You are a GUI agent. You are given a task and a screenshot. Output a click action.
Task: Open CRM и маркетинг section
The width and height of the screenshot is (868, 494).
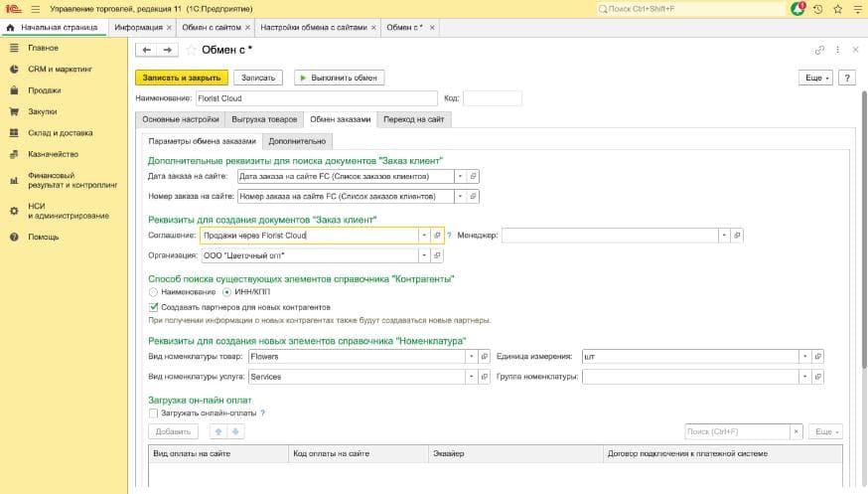click(x=60, y=70)
